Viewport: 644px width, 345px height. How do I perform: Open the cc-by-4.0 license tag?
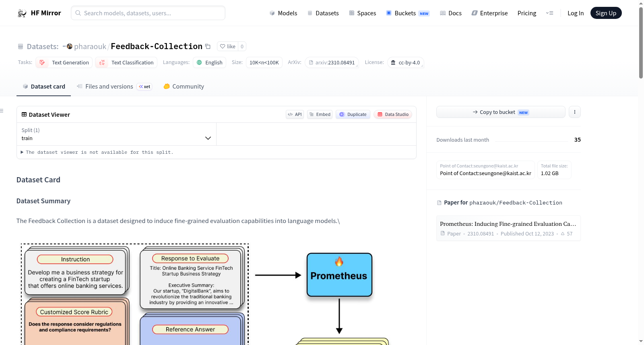pos(405,62)
